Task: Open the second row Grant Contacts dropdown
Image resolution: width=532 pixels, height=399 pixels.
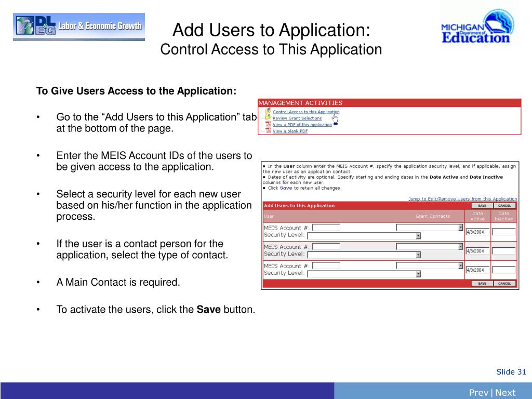Action: coord(430,247)
